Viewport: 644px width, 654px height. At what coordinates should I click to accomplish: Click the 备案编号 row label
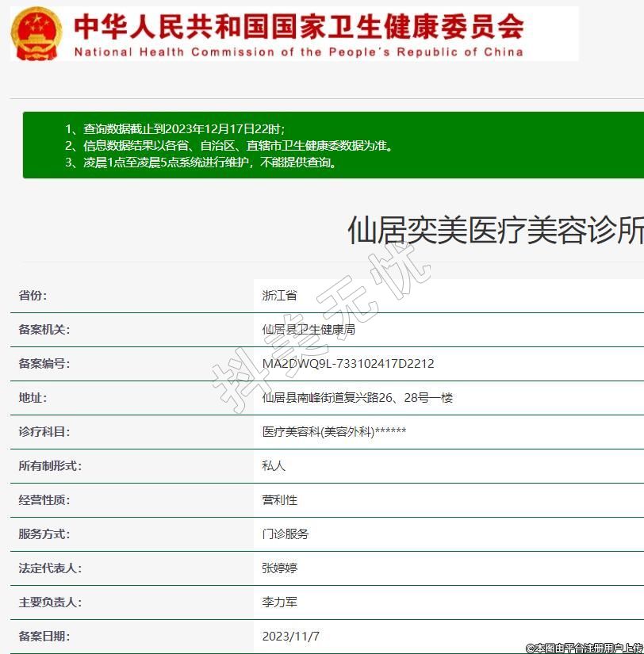coord(44,364)
